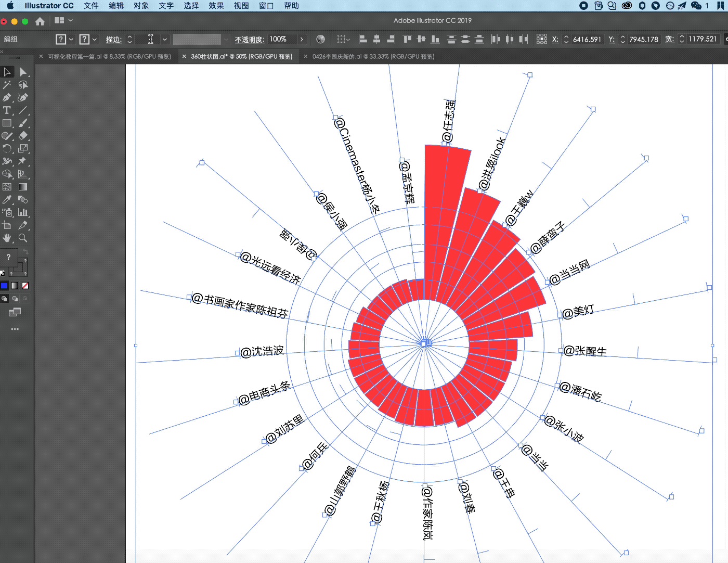This screenshot has height=563, width=728.
Task: Choose the Paintbrush tool
Action: tap(23, 123)
